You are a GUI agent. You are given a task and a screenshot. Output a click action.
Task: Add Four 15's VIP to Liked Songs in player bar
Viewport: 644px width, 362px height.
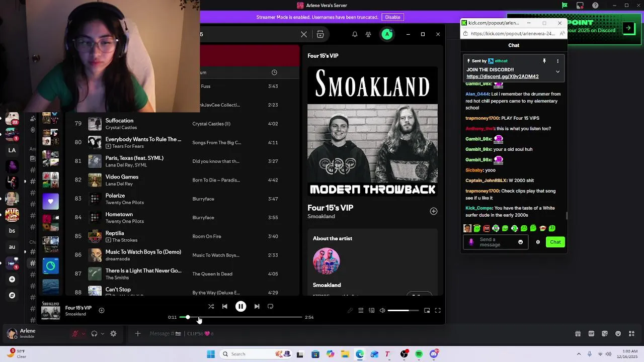coord(102,311)
